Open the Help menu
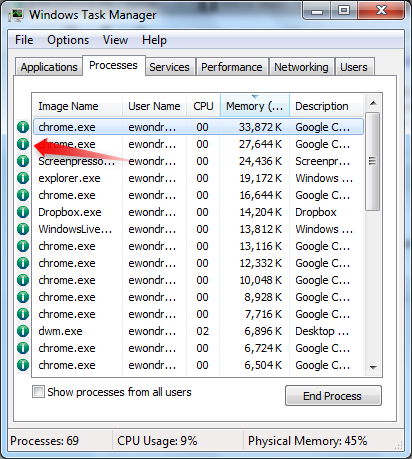Screen dimensions: 412x459 tap(154, 40)
